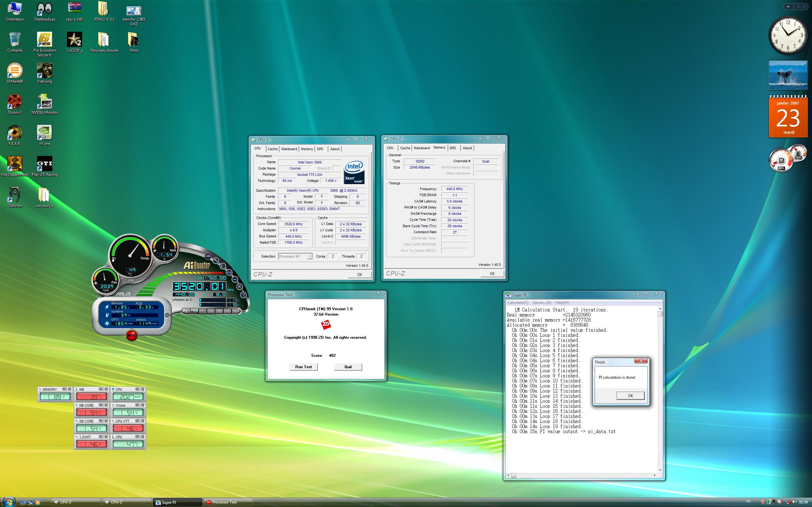The height and width of the screenshot is (507, 812).
Task: Click the ASUS round logo button
Action: tap(229, 272)
